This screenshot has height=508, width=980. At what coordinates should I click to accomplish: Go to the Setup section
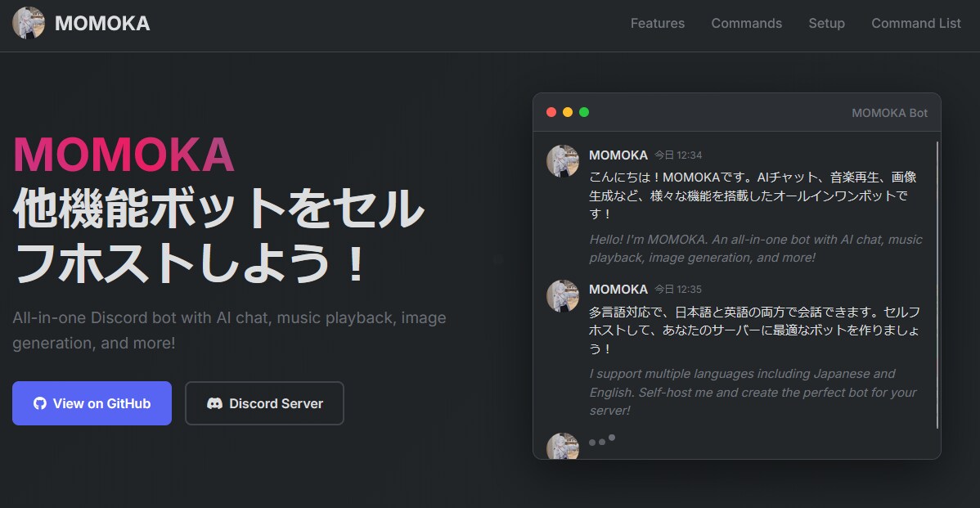(826, 23)
